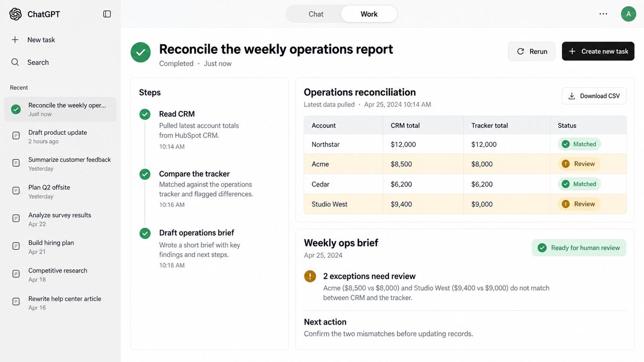Click the Ready for human review badge
This screenshot has height=362, width=644.
click(x=579, y=248)
